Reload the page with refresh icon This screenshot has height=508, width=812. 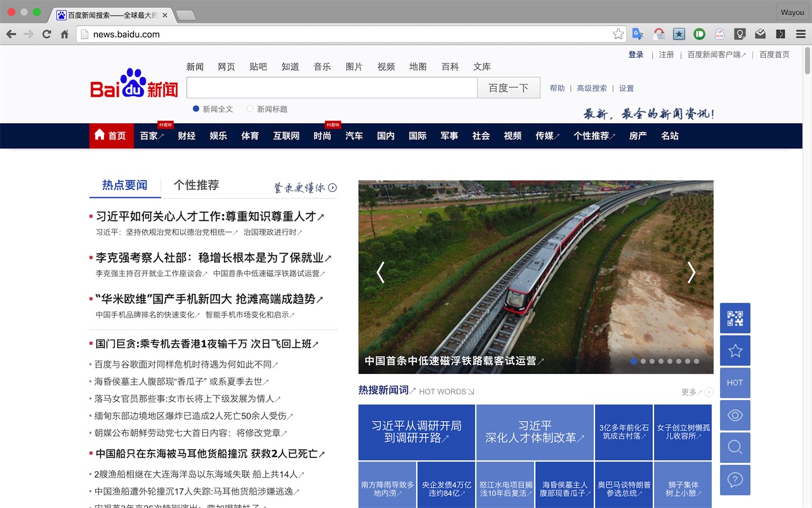click(46, 34)
